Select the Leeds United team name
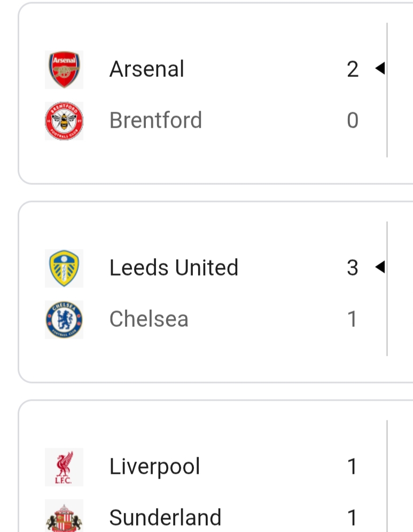Screen dimensions: 413x532 tap(174, 268)
